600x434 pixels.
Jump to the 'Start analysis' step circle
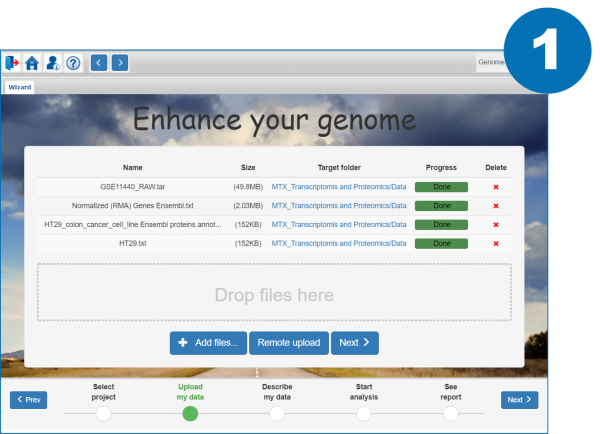(x=364, y=413)
